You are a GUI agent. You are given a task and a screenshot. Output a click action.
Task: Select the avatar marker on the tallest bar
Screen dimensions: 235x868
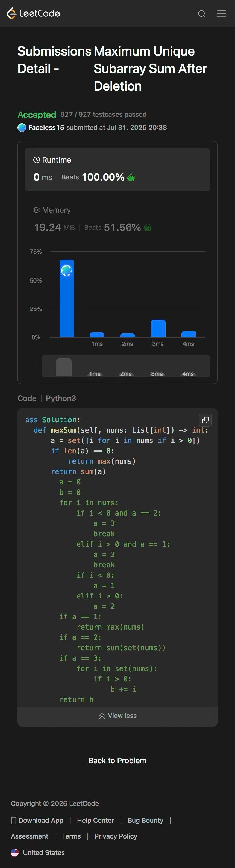(66, 271)
